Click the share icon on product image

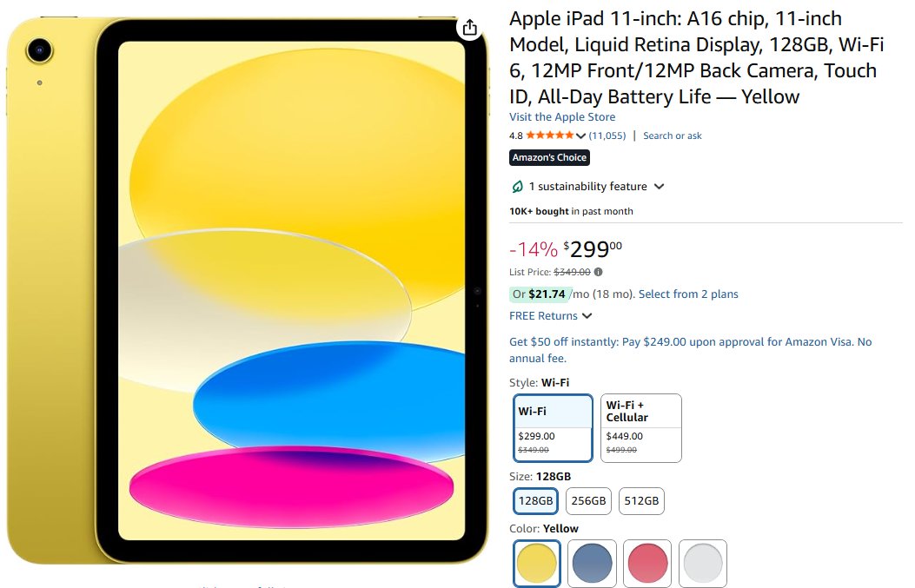click(469, 27)
